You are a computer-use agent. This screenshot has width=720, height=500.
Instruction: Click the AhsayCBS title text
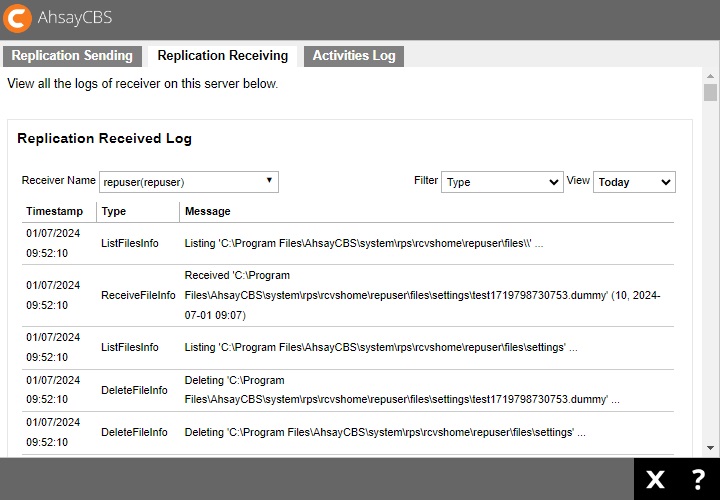[75, 17]
